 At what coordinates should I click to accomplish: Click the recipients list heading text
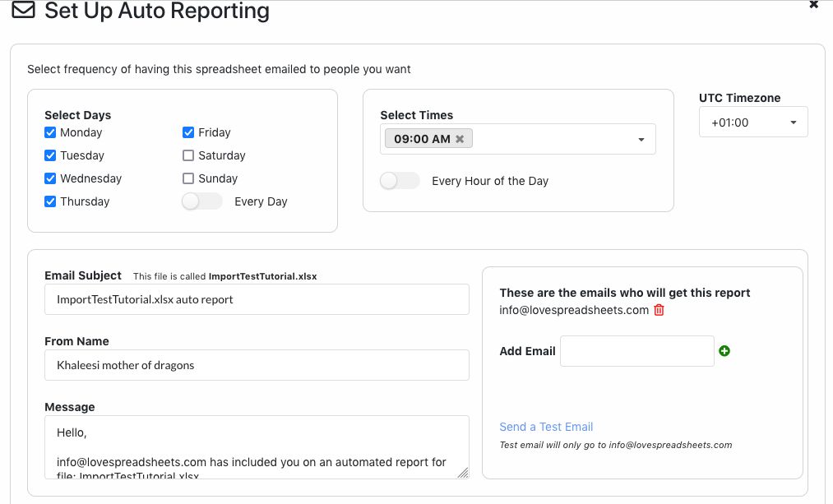point(625,293)
